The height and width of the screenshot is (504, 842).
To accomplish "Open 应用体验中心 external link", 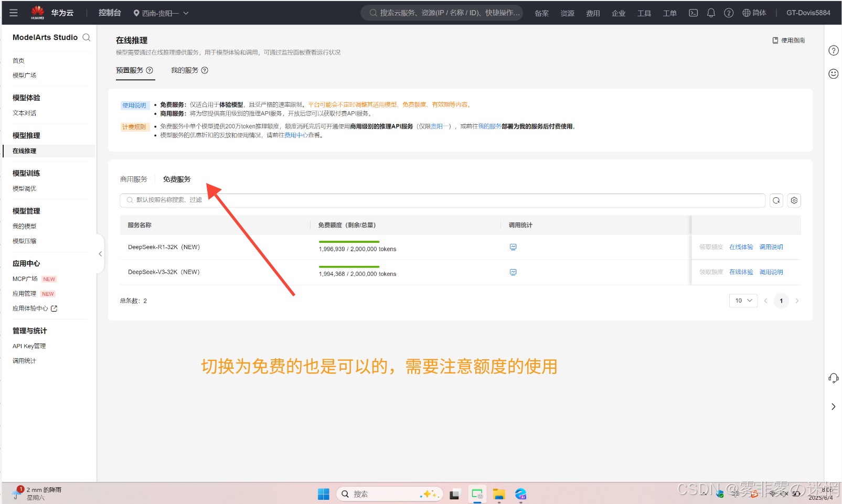I will [x=35, y=308].
